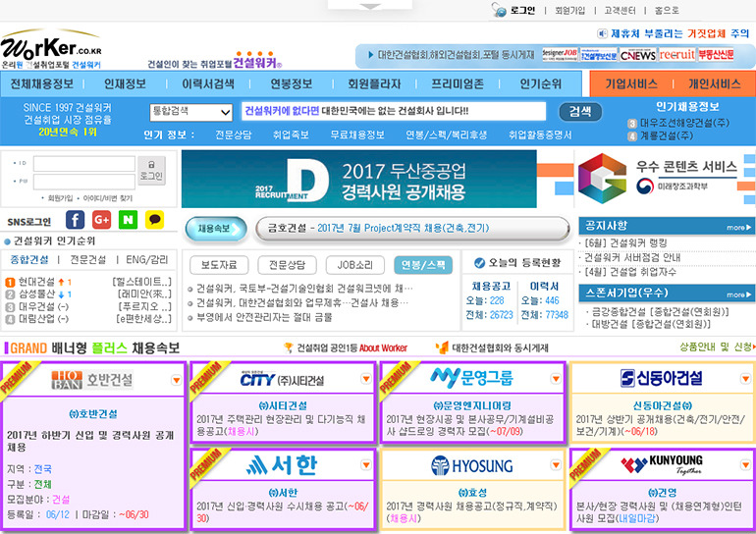The width and height of the screenshot is (756, 534).
Task: Open the 부동산신문 partner logo
Action: [716, 54]
